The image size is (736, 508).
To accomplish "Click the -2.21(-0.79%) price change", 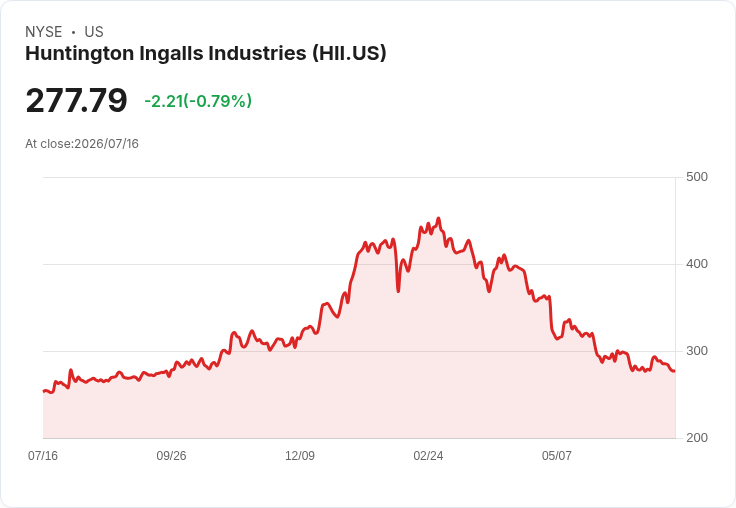I will 198,101.
